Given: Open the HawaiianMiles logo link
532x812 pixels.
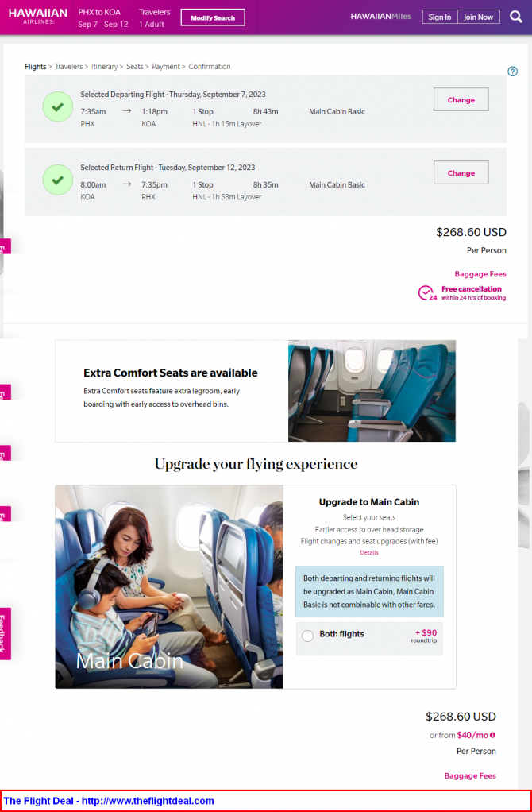Looking at the screenshot, I should point(381,17).
